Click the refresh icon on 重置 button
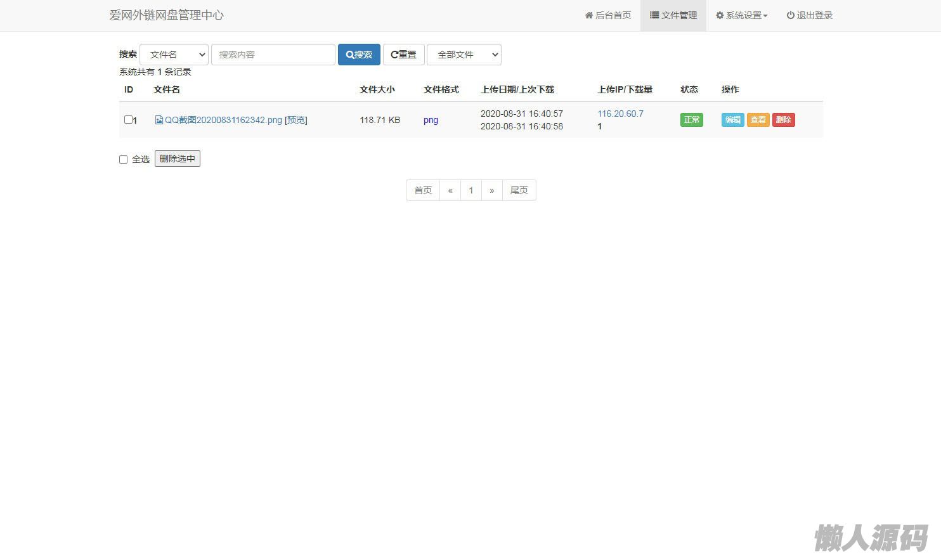Image resolution: width=941 pixels, height=560 pixels. pos(394,55)
